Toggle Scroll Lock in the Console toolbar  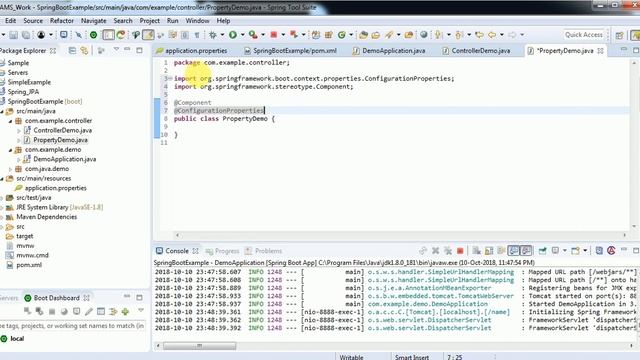tap(489, 251)
